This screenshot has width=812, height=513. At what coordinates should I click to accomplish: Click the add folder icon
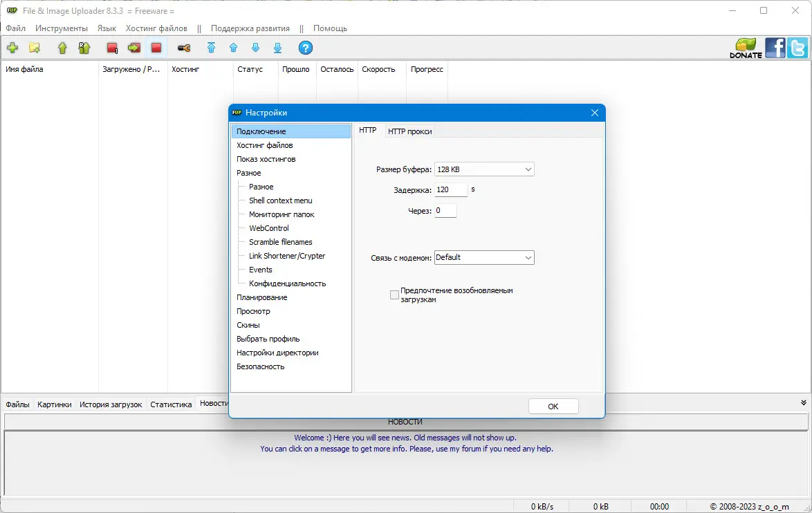pos(35,48)
